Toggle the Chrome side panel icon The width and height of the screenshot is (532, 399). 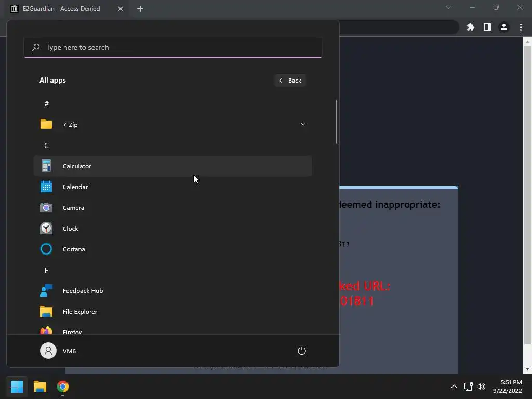[x=487, y=27]
